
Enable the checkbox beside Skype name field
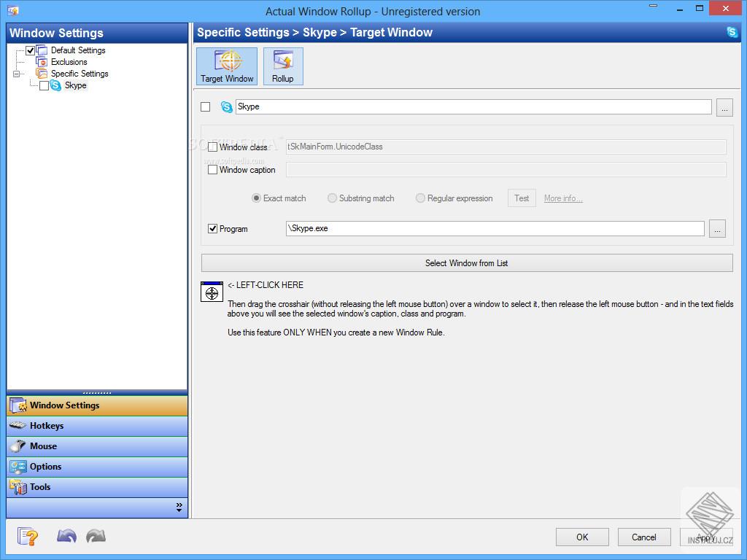point(205,106)
